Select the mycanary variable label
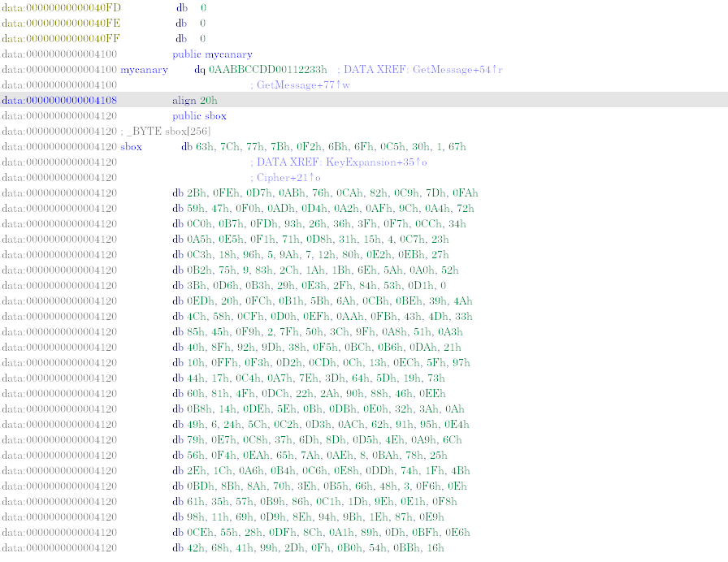728x562 pixels. click(x=144, y=70)
